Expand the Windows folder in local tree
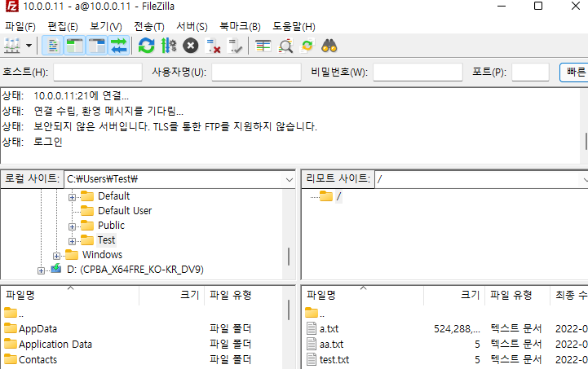 pyautogui.click(x=56, y=256)
